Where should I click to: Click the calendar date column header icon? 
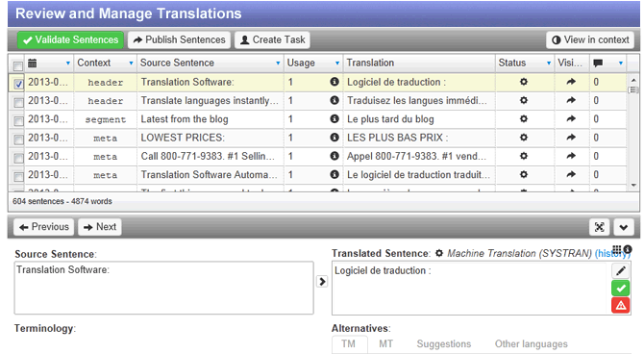tap(32, 63)
